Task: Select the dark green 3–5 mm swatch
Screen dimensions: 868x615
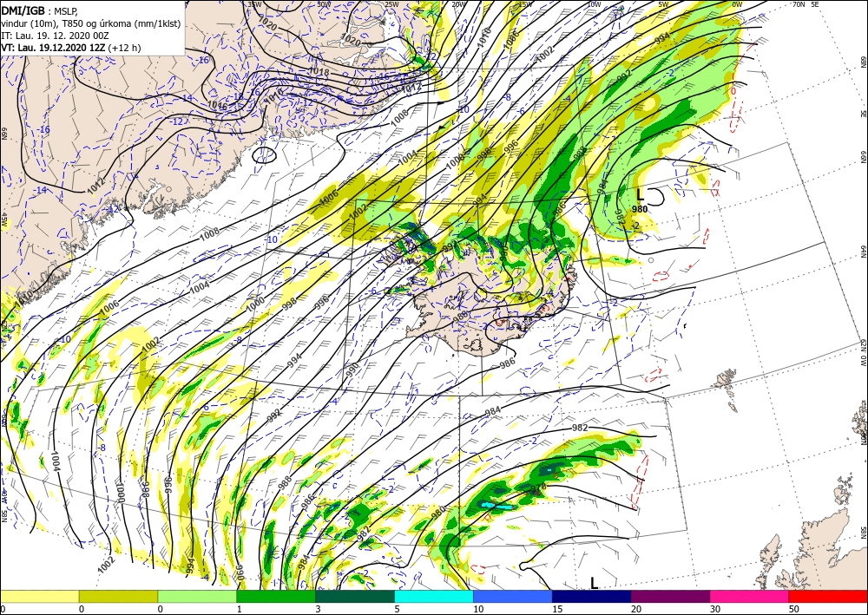Action: [x=355, y=596]
